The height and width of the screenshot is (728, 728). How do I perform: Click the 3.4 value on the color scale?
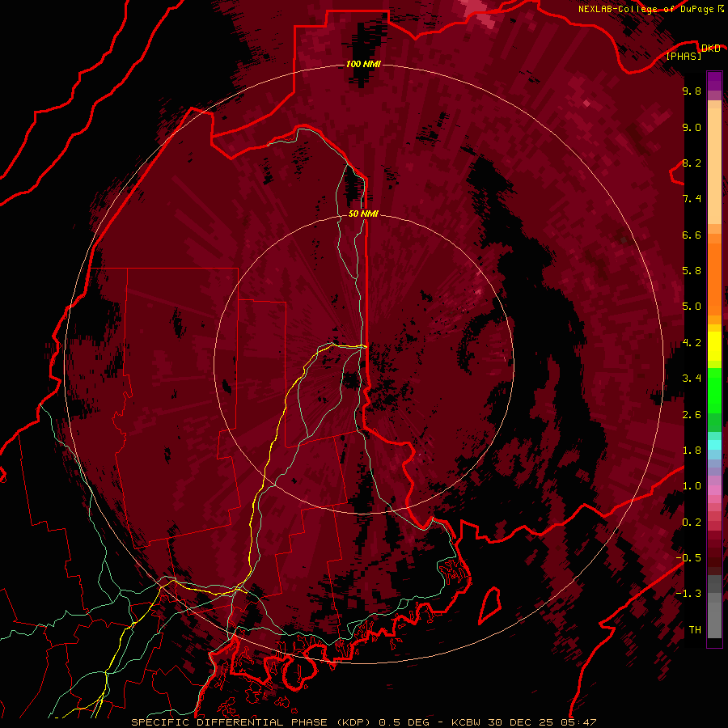tap(692, 379)
